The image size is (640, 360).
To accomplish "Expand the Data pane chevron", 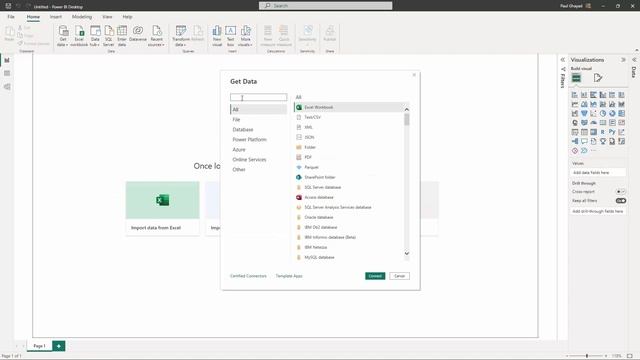I will [x=634, y=60].
